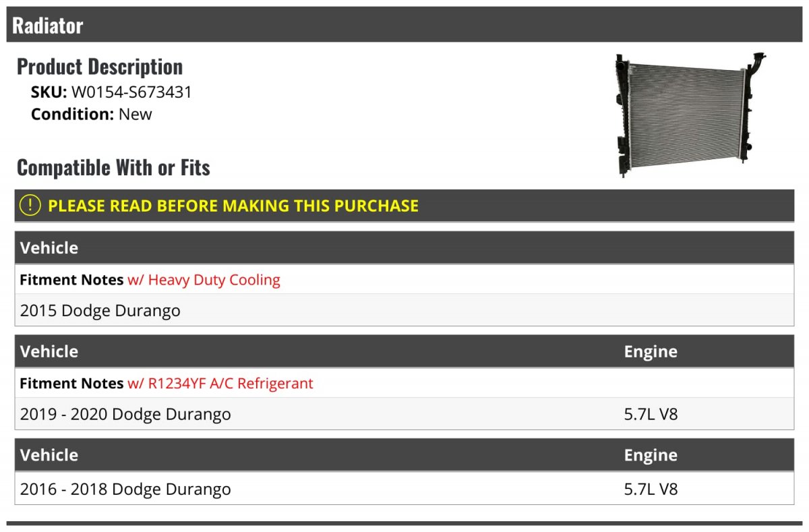Open the radiator product thumbnail image
This screenshot has width=809, height=532.
(x=691, y=115)
